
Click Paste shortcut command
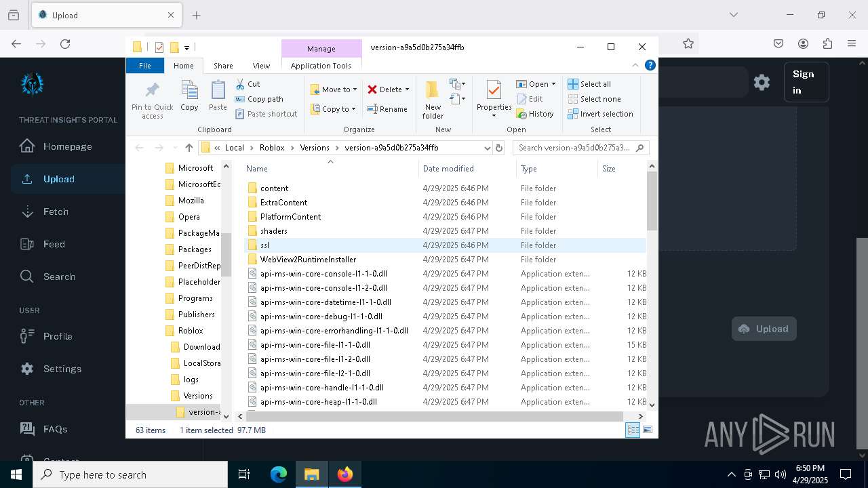[266, 114]
